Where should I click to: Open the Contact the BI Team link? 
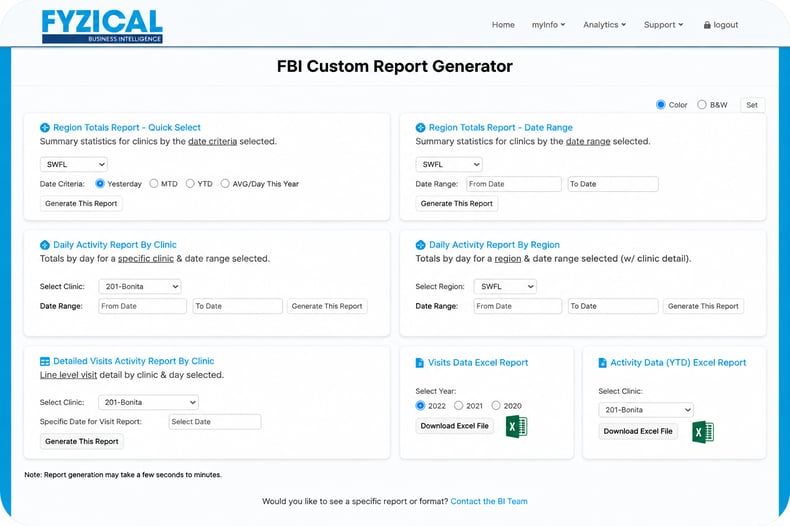[x=489, y=501]
